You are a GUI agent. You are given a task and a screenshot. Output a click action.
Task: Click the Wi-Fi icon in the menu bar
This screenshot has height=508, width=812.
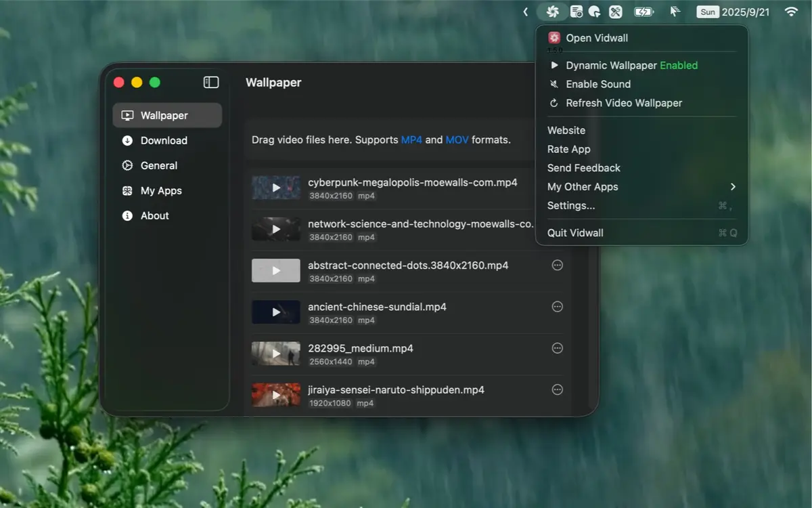(791, 12)
